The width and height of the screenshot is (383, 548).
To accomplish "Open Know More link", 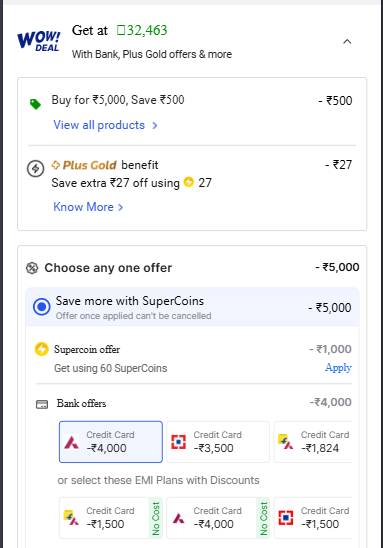I will click(88, 207).
